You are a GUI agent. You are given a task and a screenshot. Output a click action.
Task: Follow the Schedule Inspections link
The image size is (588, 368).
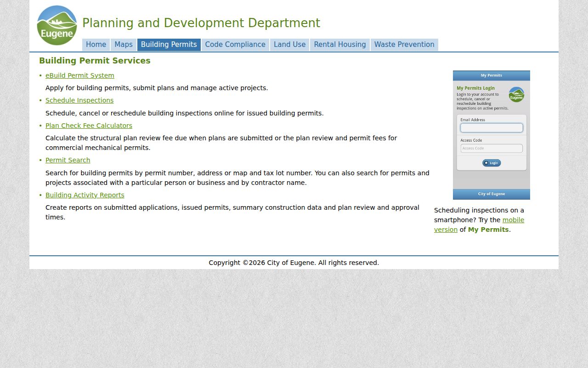[79, 100]
